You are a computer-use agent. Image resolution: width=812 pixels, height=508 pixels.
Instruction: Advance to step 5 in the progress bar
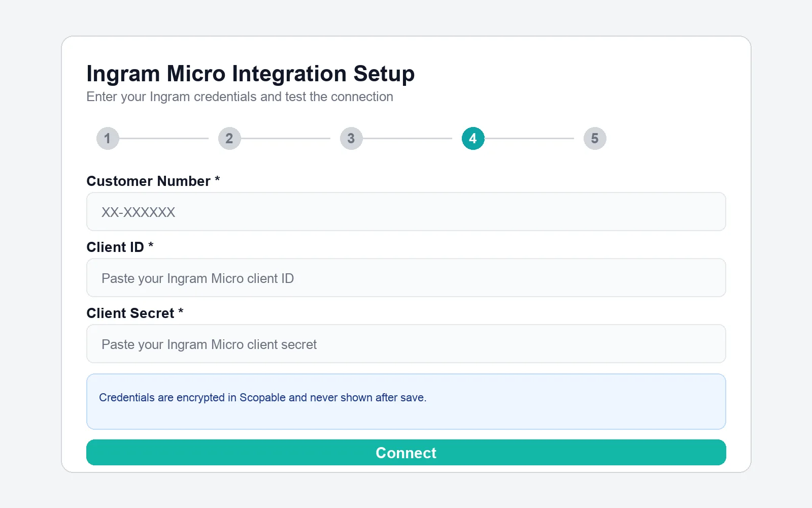click(x=595, y=138)
